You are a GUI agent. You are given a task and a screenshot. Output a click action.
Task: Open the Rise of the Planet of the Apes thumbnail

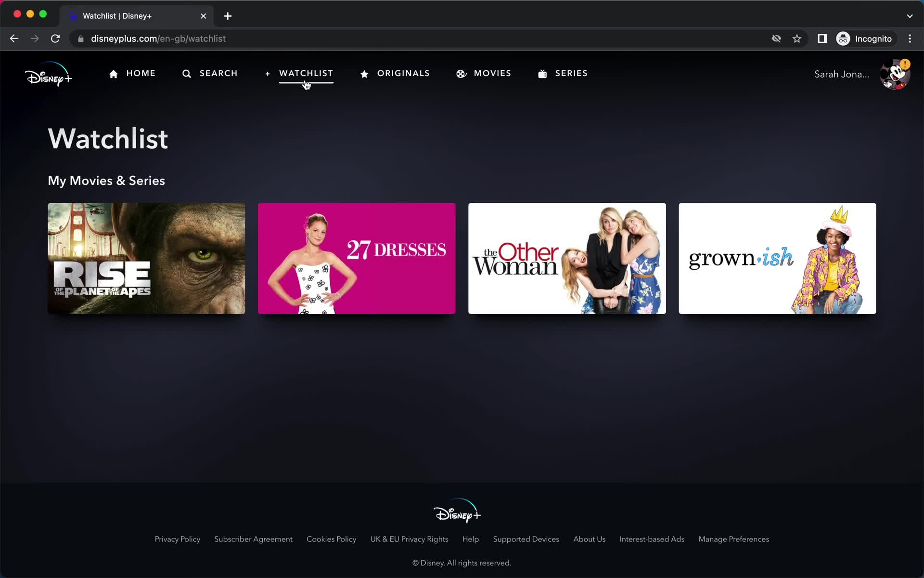coord(146,258)
